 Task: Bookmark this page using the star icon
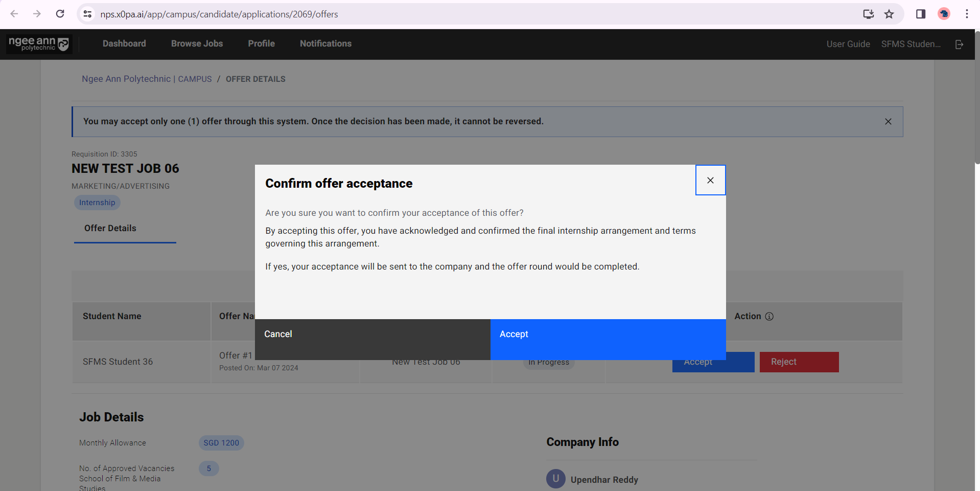(890, 14)
